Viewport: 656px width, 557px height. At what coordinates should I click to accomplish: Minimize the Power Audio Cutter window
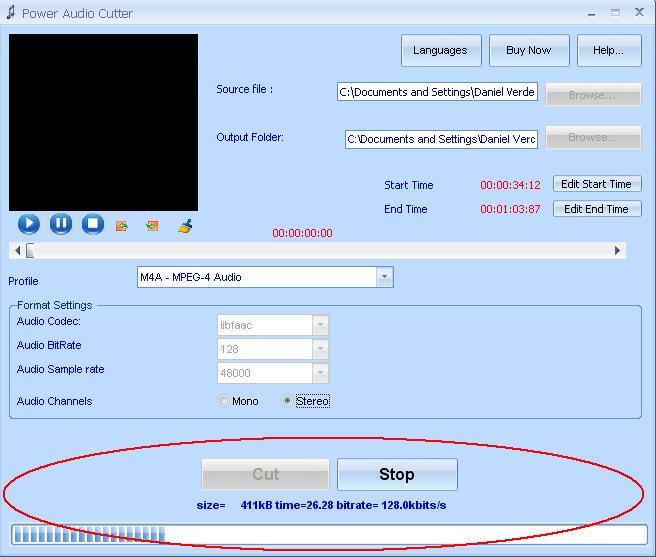tap(591, 13)
